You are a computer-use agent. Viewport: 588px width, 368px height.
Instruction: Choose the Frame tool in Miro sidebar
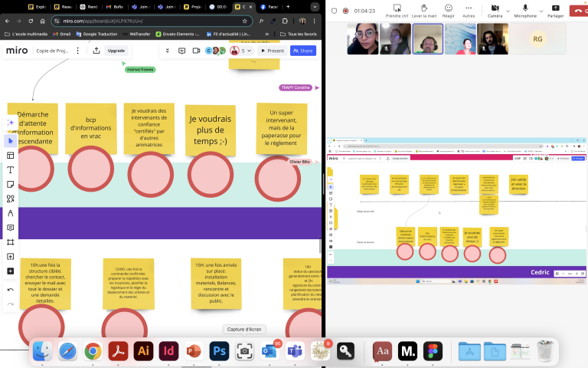[x=11, y=242]
